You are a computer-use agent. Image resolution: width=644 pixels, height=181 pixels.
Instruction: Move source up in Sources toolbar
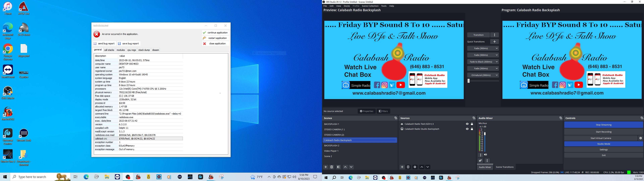422,167
